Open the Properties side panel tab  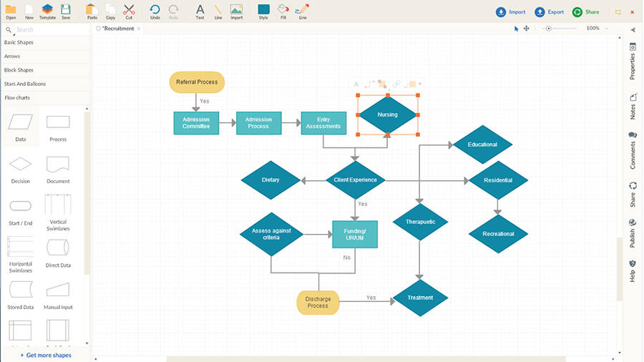pyautogui.click(x=633, y=62)
